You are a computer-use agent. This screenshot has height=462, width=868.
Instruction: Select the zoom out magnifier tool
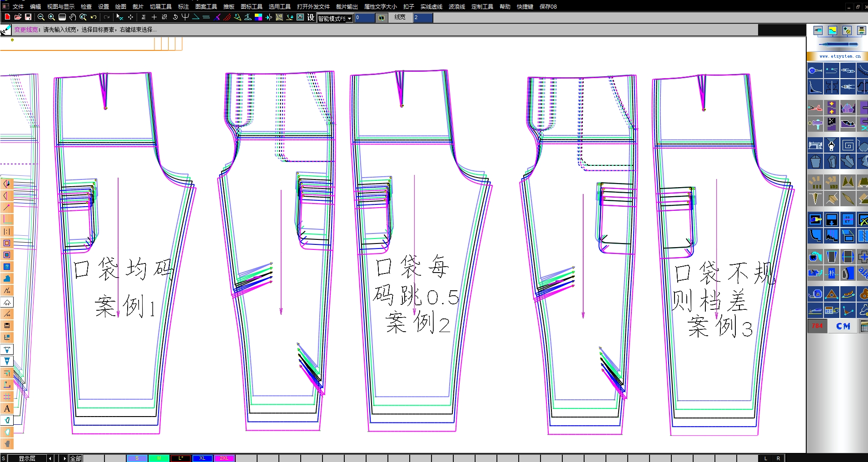[x=41, y=17]
